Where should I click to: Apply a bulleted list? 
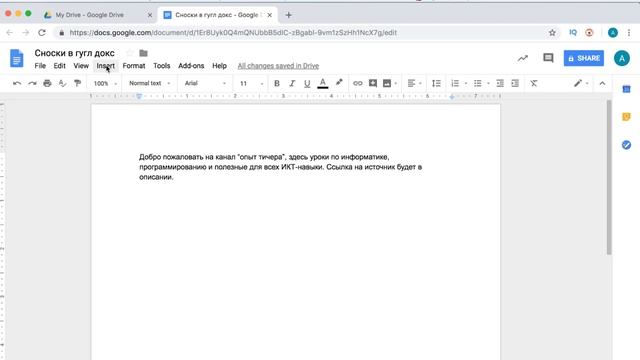point(478,83)
